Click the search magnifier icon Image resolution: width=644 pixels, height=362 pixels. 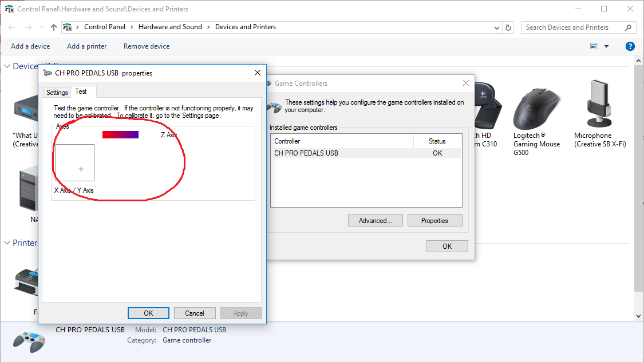(x=628, y=27)
